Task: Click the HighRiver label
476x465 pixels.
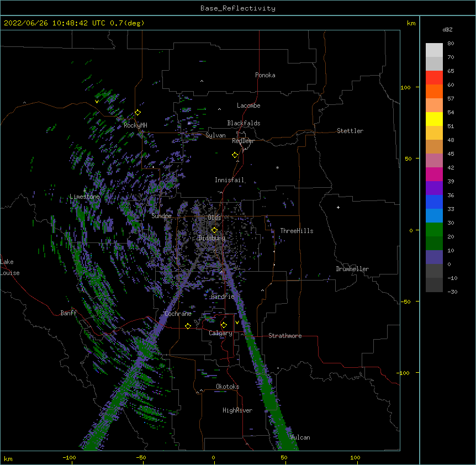Action: [237, 410]
